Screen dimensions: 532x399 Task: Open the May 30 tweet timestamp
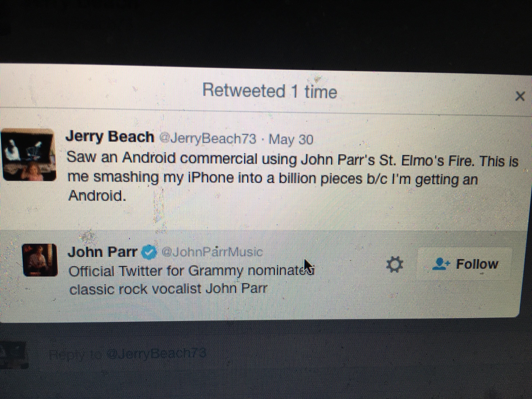pyautogui.click(x=291, y=139)
